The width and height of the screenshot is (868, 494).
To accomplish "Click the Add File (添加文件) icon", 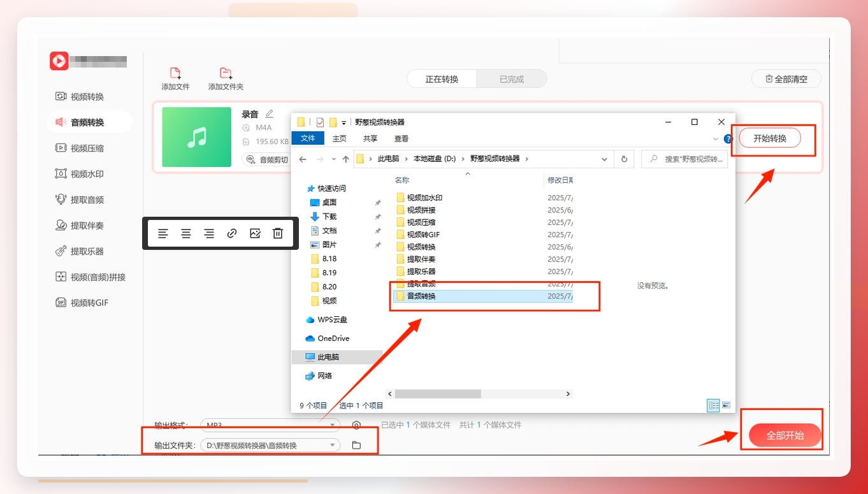I will [x=175, y=73].
